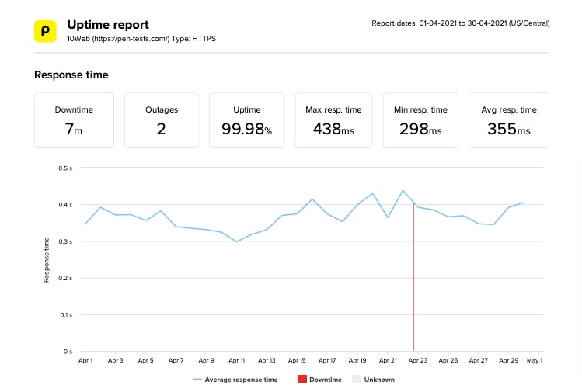Toggle the Downtime legend entry

(319, 379)
